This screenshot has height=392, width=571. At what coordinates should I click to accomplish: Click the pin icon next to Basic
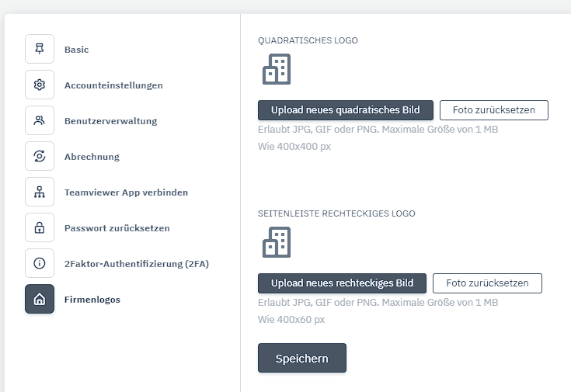[x=40, y=49]
